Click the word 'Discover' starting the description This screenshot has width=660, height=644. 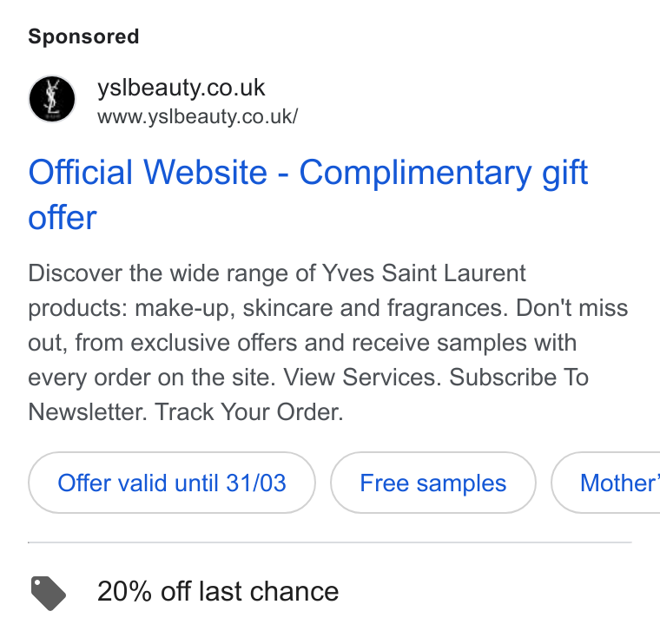pyautogui.click(x=75, y=273)
